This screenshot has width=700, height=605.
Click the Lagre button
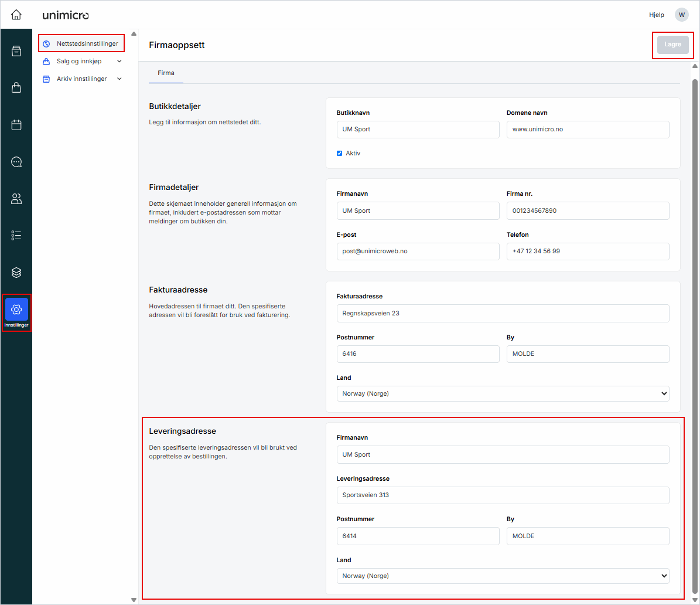click(x=672, y=45)
